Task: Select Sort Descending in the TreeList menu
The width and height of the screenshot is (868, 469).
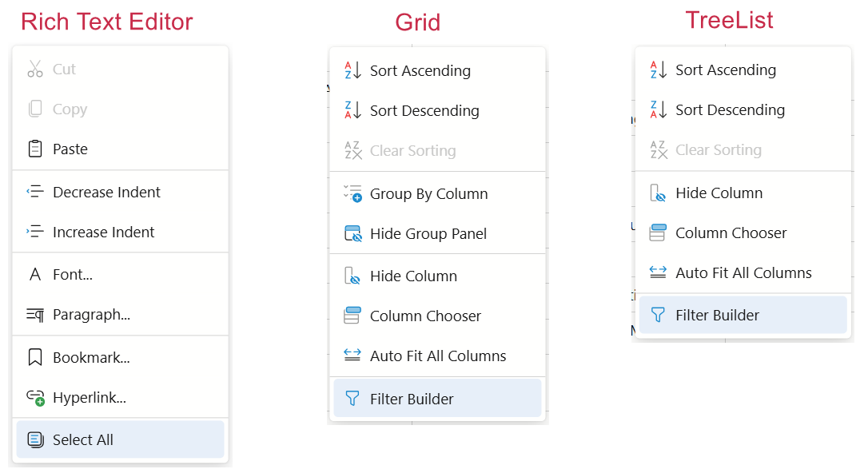Action: click(730, 109)
